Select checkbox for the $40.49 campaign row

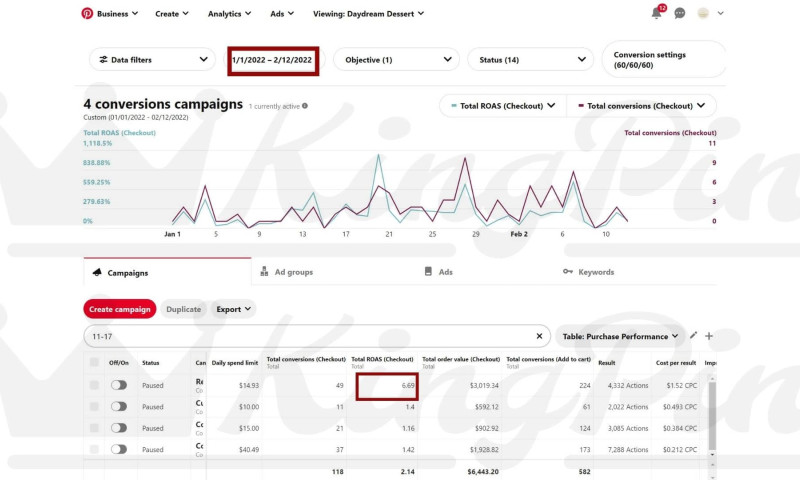pyautogui.click(x=95, y=450)
